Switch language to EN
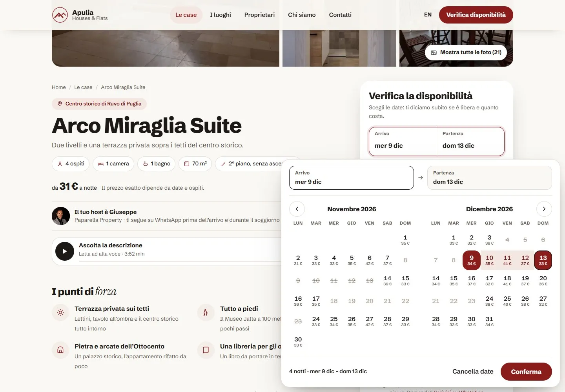Screen dimensions: 565x392 point(428,15)
